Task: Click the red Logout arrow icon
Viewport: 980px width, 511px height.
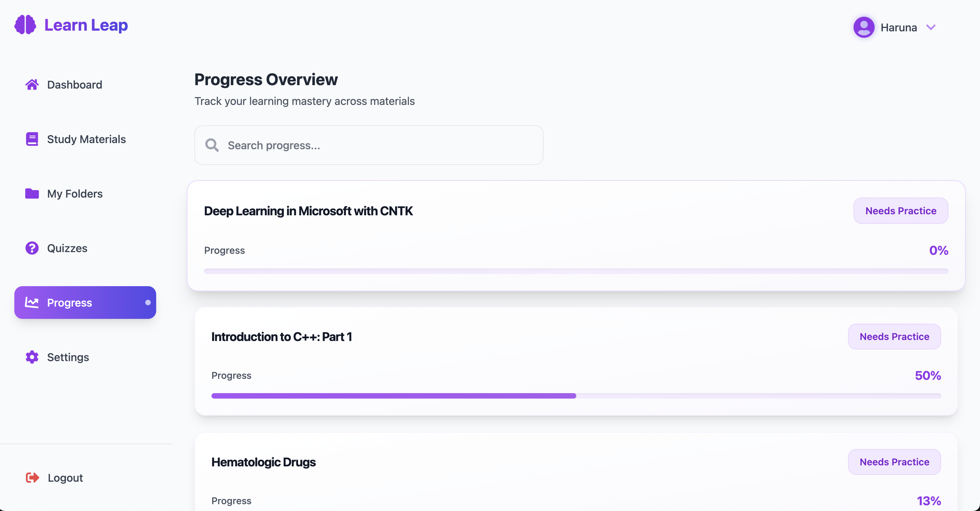Action: pyautogui.click(x=32, y=478)
